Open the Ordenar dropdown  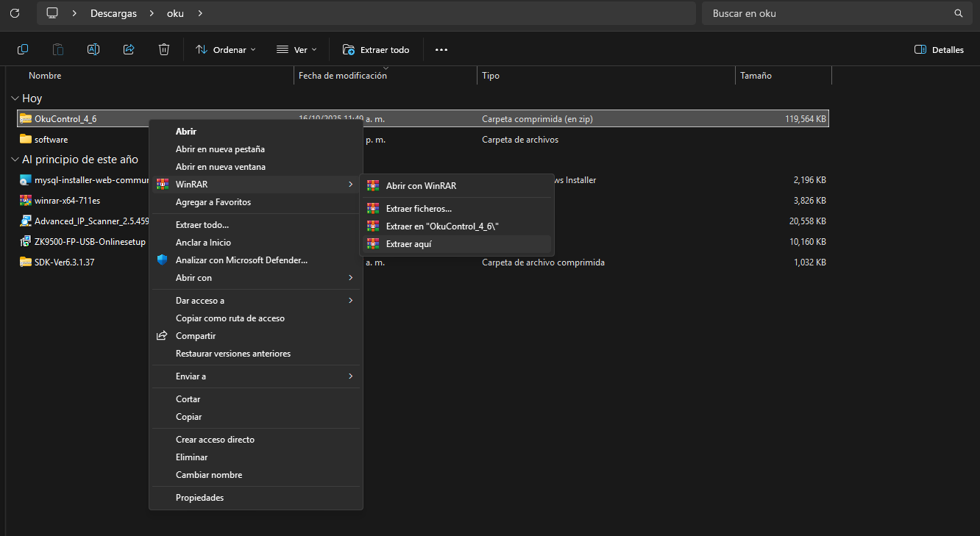pyautogui.click(x=226, y=50)
